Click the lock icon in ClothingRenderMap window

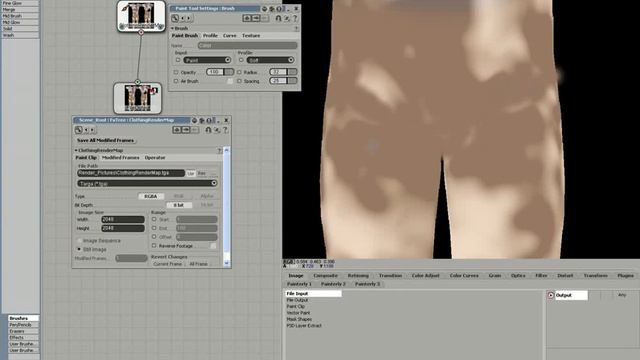[x=208, y=130]
